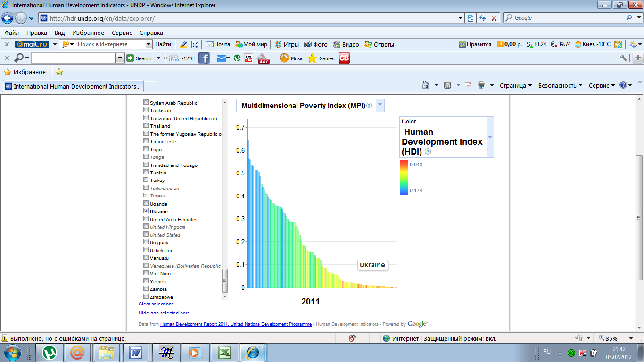Screen dimensions: 644x362
Task: Click the Facebook icon in toolbar
Action: click(204, 58)
